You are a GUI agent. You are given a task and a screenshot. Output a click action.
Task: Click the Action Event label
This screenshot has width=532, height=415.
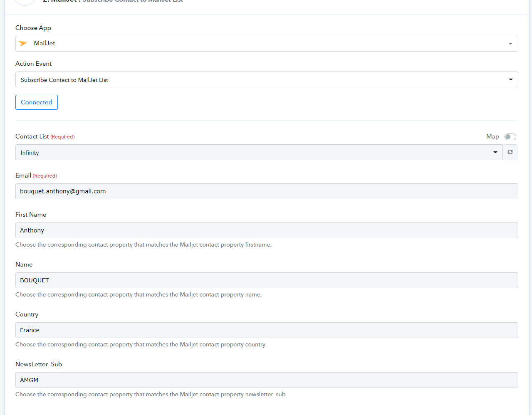[33, 64]
